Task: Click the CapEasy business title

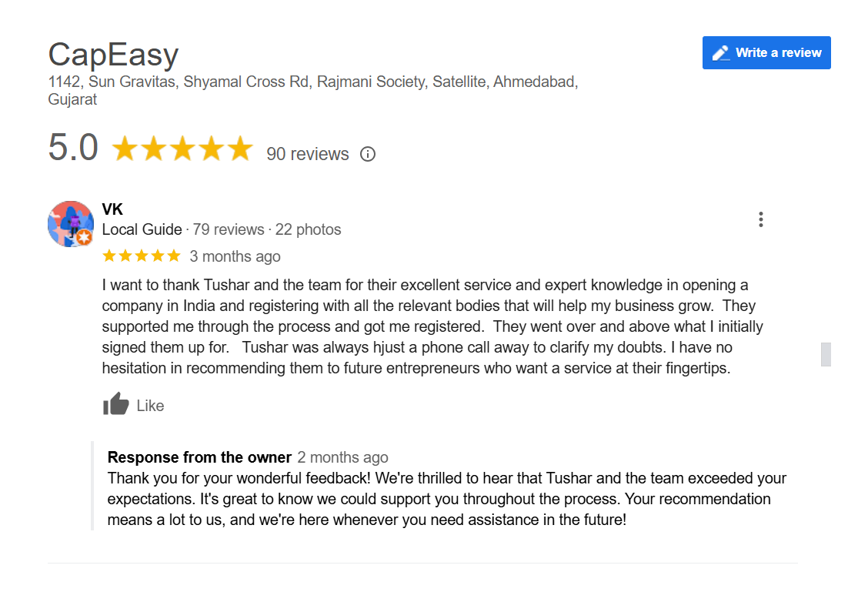Action: pos(113,55)
